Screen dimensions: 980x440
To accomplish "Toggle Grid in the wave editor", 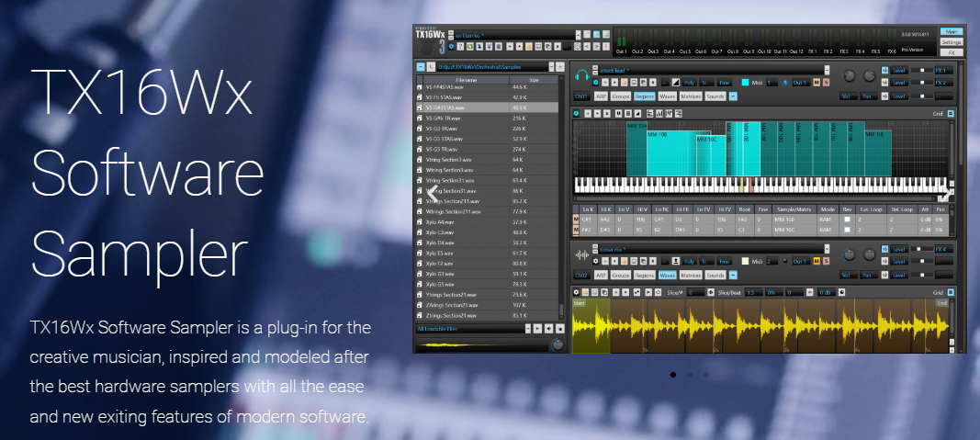I will pos(951,292).
